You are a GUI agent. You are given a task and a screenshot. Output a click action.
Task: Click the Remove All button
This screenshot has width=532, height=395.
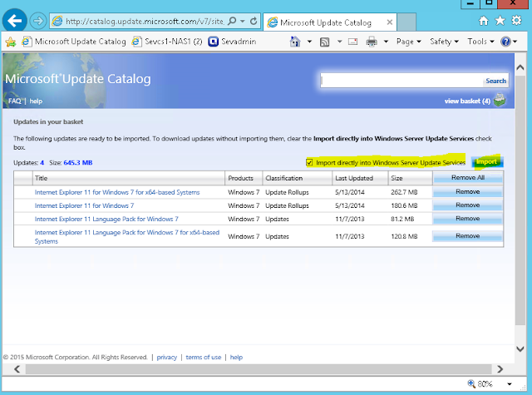point(467,177)
